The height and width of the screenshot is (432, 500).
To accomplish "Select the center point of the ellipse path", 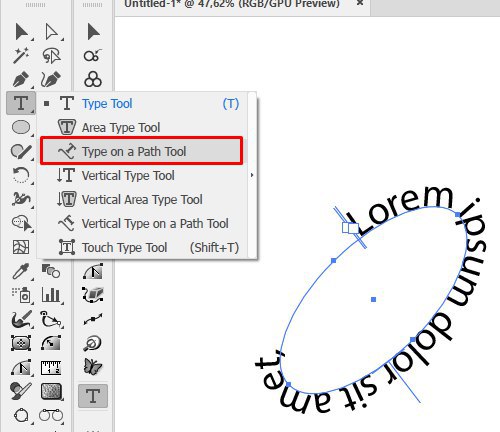I will (373, 299).
